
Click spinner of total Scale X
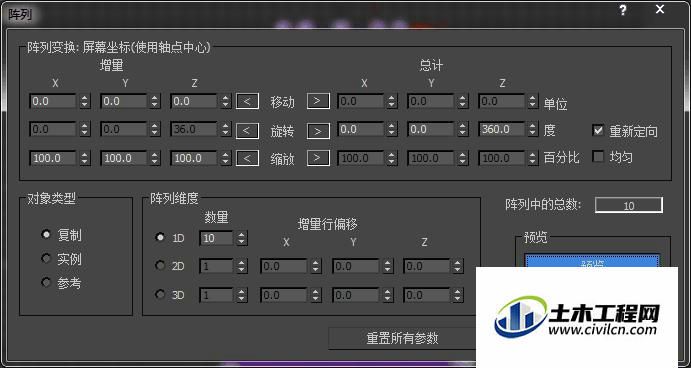click(391, 158)
